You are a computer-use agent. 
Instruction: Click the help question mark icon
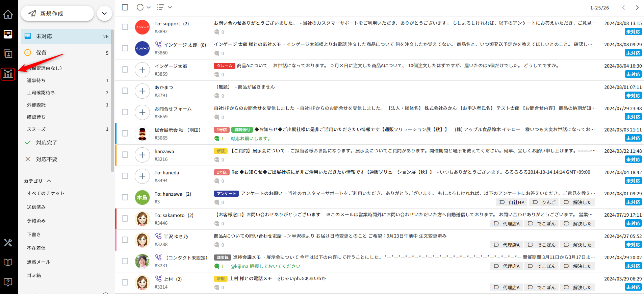[8, 282]
